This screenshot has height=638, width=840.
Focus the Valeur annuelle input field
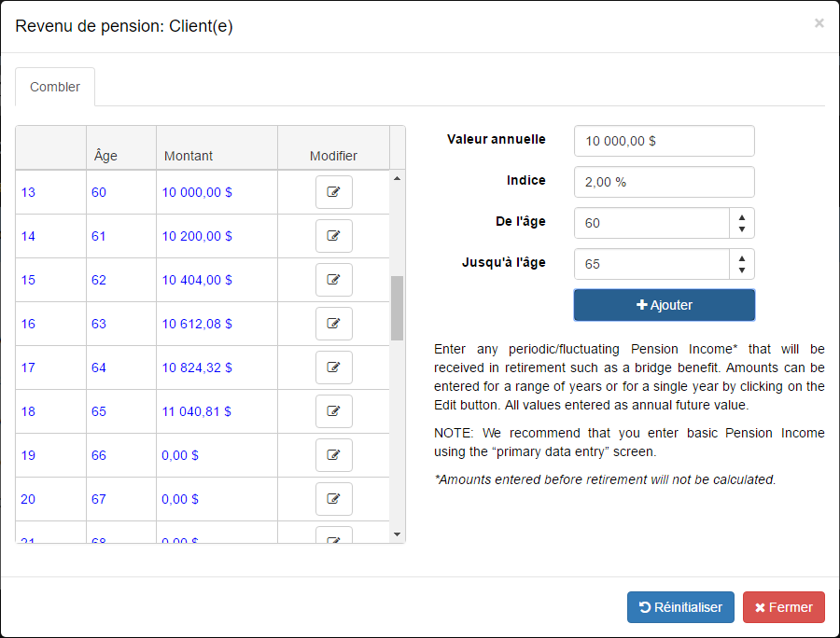pyautogui.click(x=664, y=141)
